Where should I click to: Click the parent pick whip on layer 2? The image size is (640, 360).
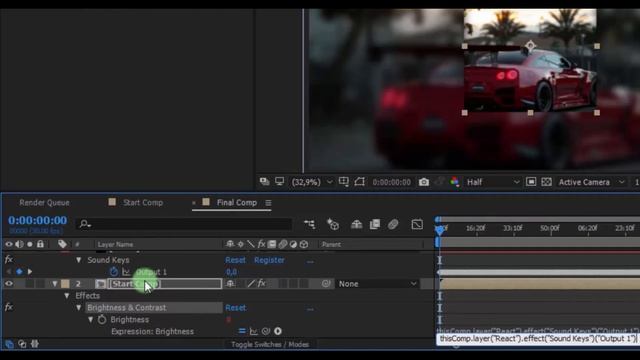pyautogui.click(x=326, y=284)
